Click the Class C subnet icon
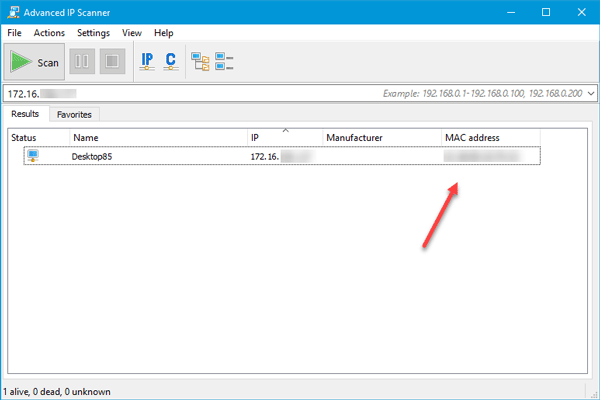The width and height of the screenshot is (600, 400). 171,61
